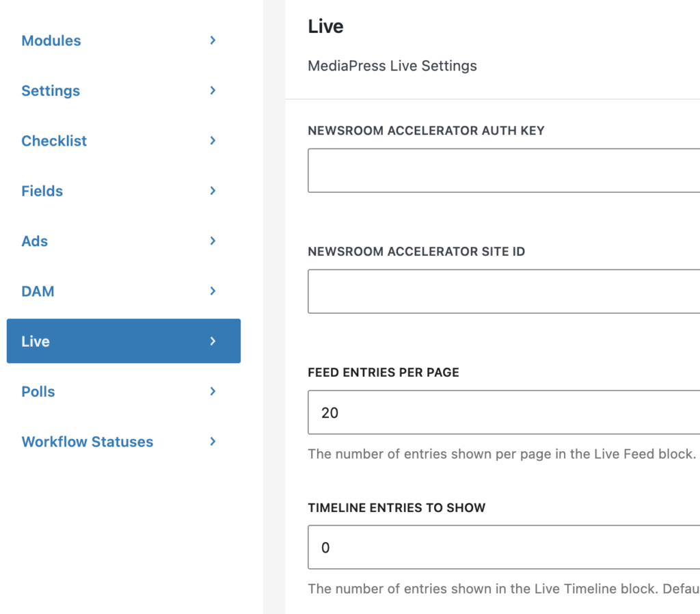This screenshot has width=700, height=614.
Task: Open the Settings menu item
Action: pos(124,91)
